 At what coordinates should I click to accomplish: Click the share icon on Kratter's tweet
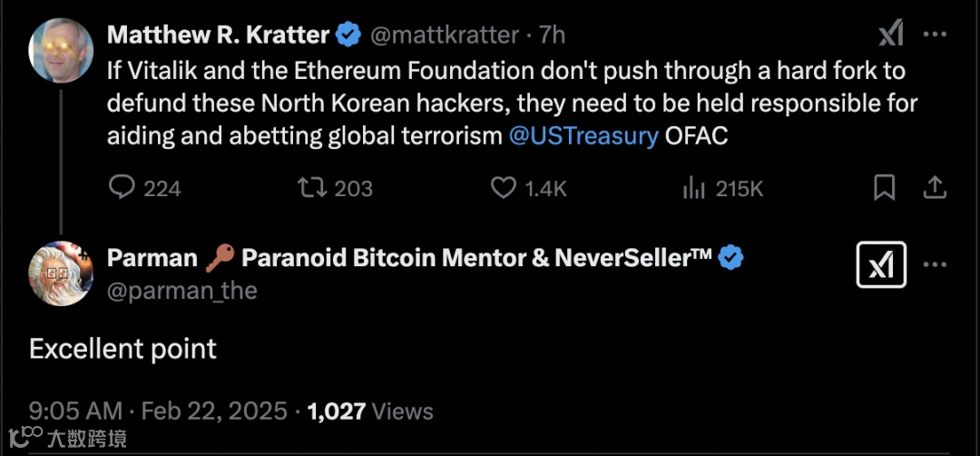935,188
